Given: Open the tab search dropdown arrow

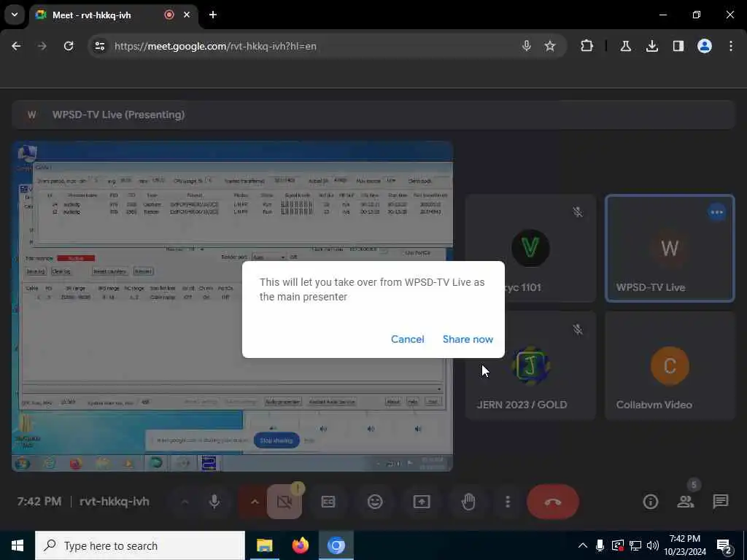Looking at the screenshot, I should (15, 15).
